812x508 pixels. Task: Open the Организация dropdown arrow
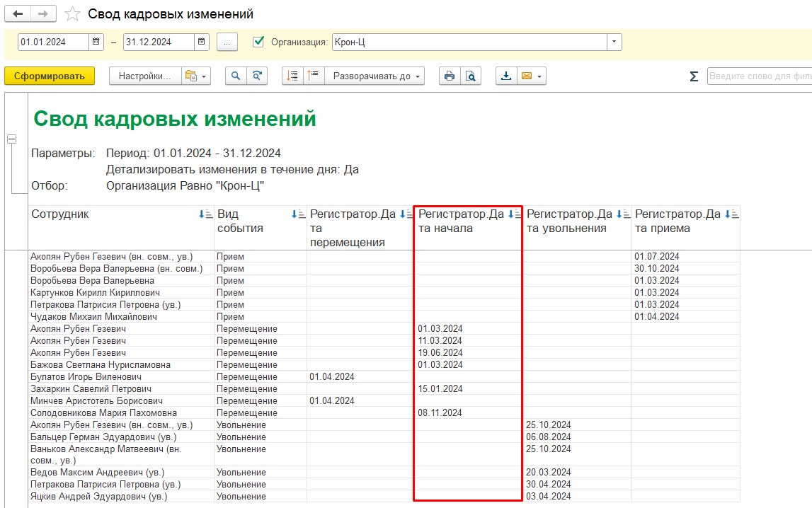tap(614, 42)
